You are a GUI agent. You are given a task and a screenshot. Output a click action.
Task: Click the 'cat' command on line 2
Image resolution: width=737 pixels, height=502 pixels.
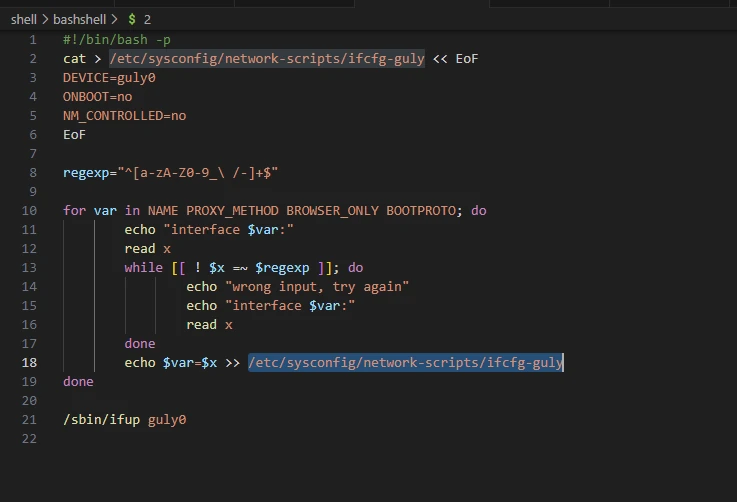74,59
